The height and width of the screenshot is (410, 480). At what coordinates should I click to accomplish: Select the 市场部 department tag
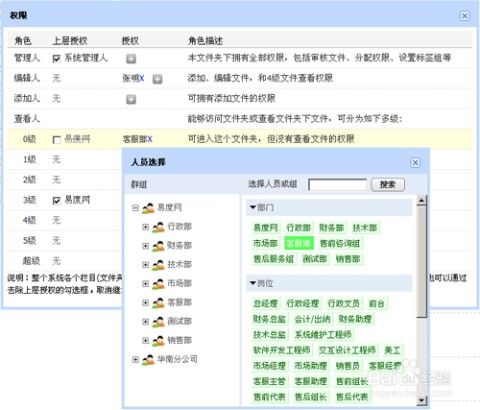point(265,243)
